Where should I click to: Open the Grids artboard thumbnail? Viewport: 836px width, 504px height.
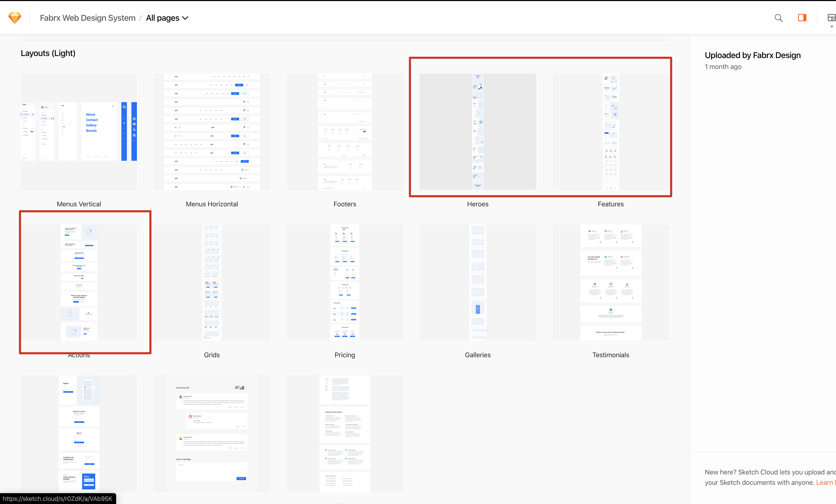[212, 282]
